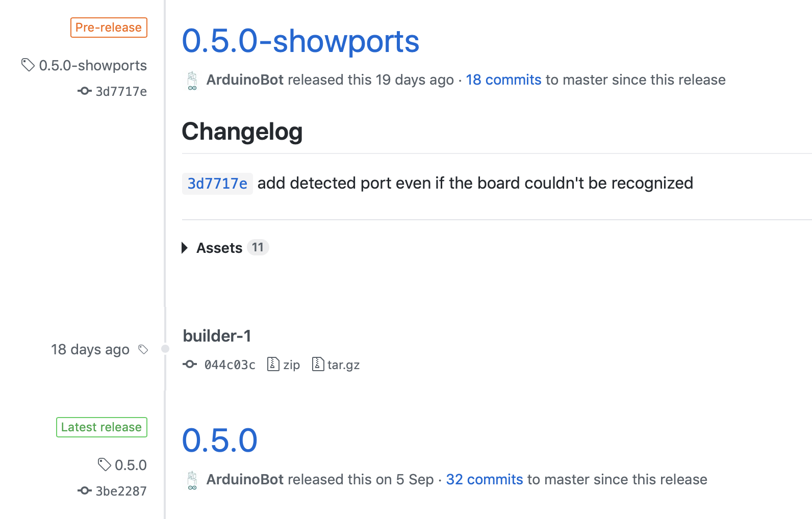
Task: Expand the Assets disclosure triangle
Action: pyautogui.click(x=185, y=248)
